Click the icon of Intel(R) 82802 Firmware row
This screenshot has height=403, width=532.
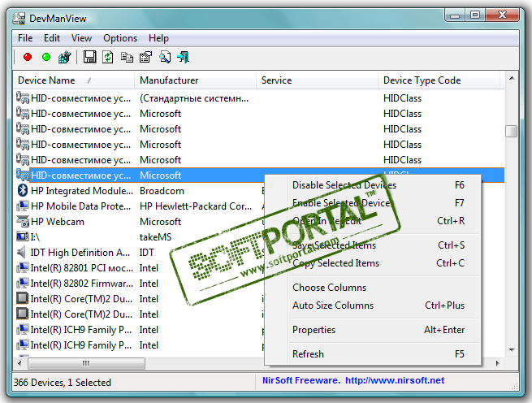coord(23,283)
